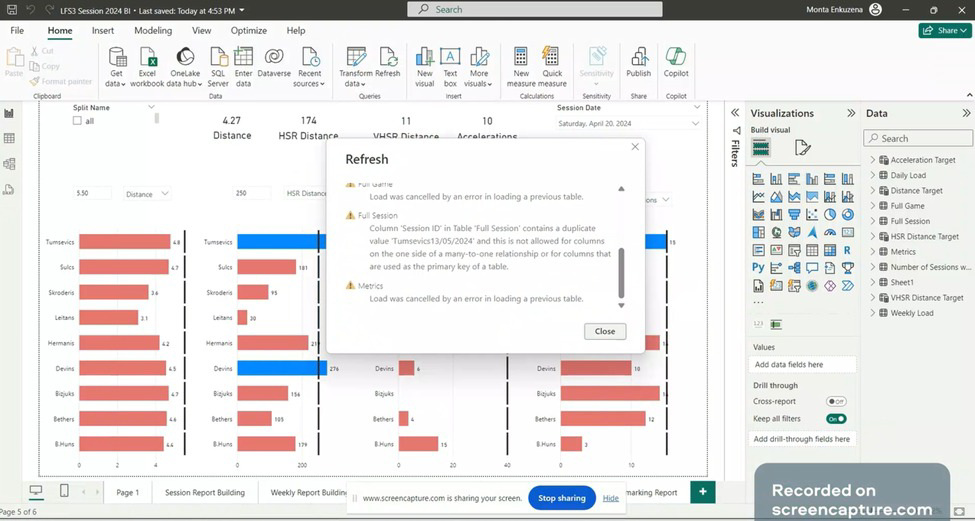The height and width of the screenshot is (521, 975).
Task: Open the Page 1 tab
Action: pyautogui.click(x=127, y=492)
